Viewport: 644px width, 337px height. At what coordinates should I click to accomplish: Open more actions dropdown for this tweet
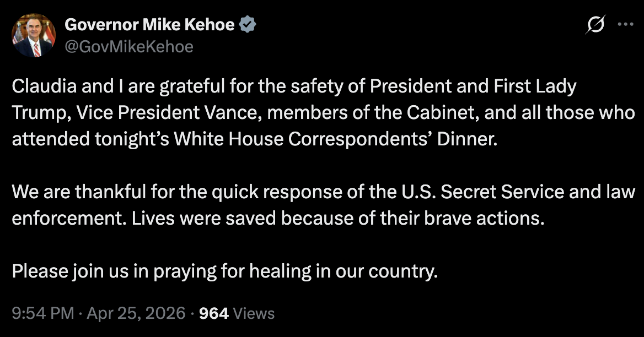(x=625, y=24)
